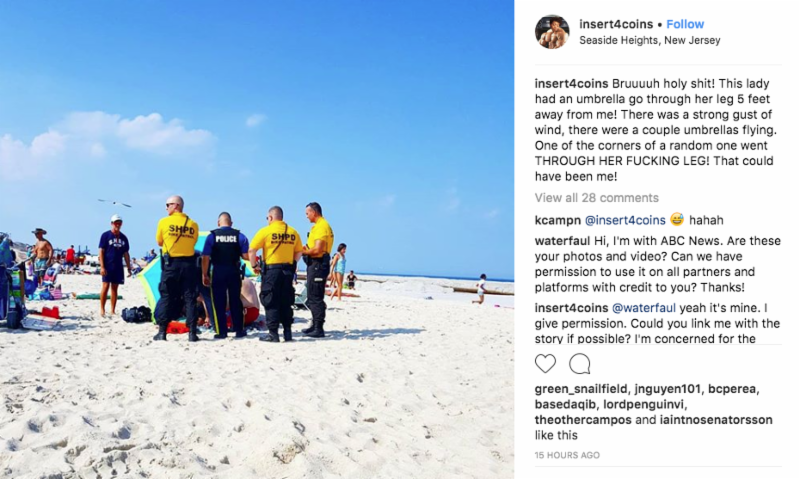The width and height of the screenshot is (800, 479).
Task: Open jnguyen101 liker profile
Action: (x=667, y=389)
